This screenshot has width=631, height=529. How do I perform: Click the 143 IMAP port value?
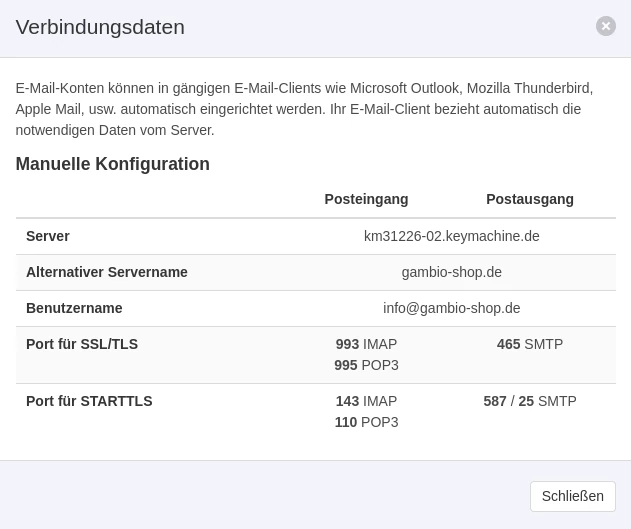tap(366, 401)
